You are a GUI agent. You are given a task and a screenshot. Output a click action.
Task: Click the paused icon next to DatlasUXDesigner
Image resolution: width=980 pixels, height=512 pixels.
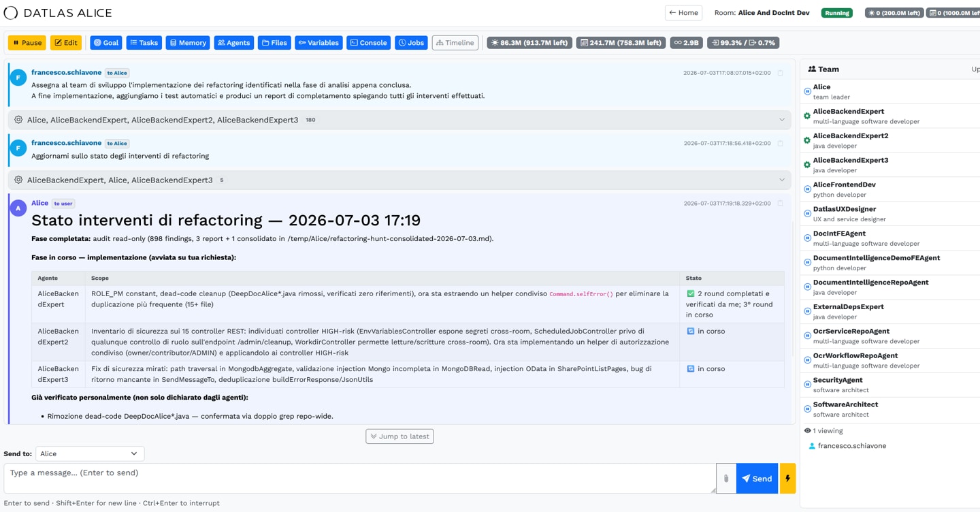[x=807, y=214]
